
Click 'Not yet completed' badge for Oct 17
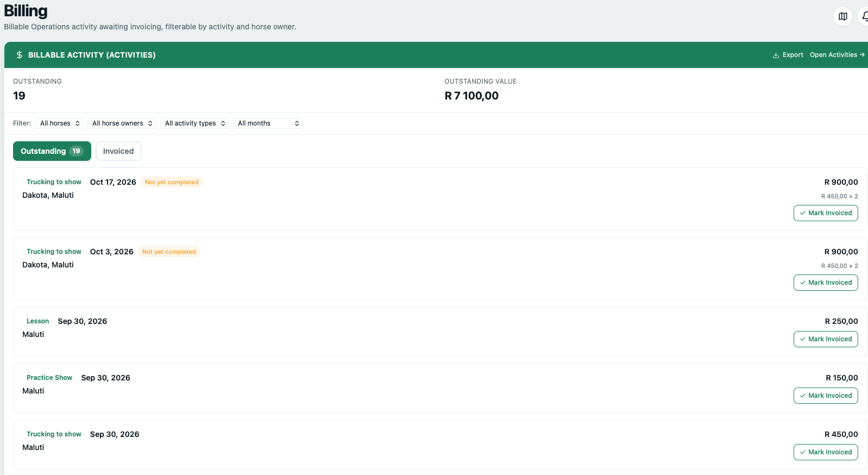coord(172,182)
